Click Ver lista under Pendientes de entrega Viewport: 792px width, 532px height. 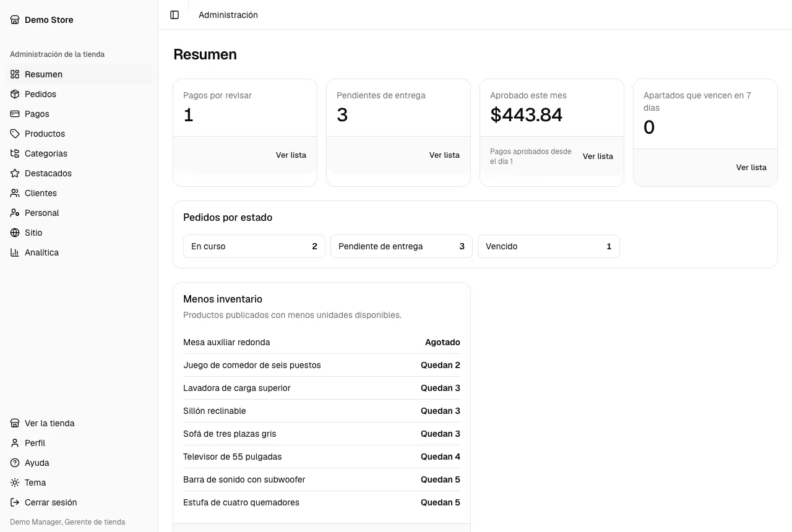point(444,155)
